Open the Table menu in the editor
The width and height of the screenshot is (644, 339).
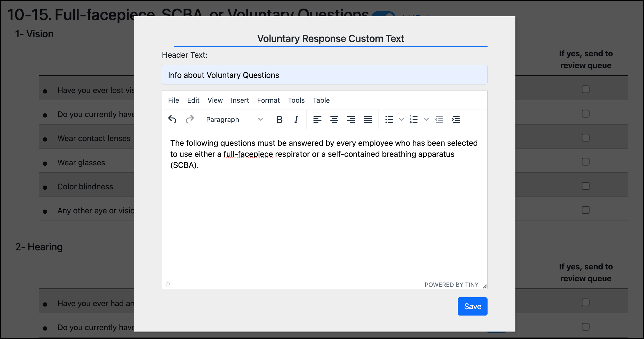pos(321,100)
